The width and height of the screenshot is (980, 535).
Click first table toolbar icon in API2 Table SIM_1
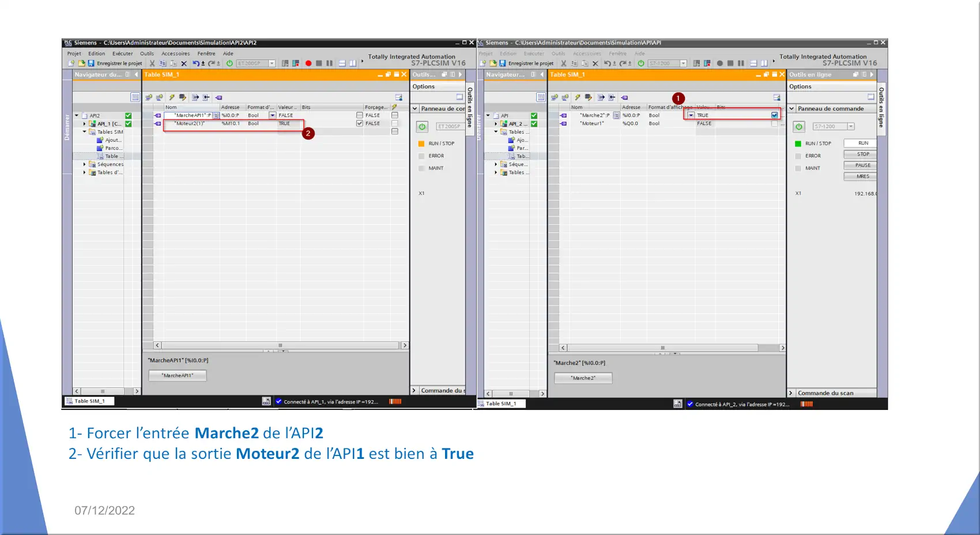coord(149,97)
